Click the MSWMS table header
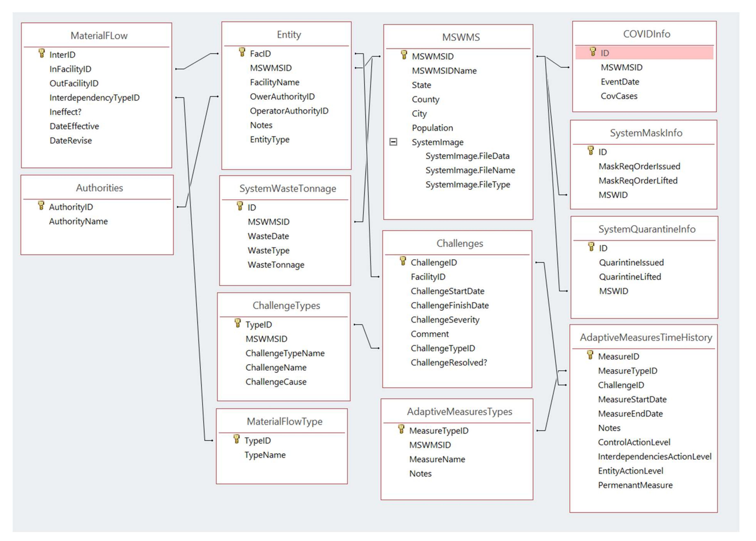The height and width of the screenshot is (541, 756). [x=460, y=37]
